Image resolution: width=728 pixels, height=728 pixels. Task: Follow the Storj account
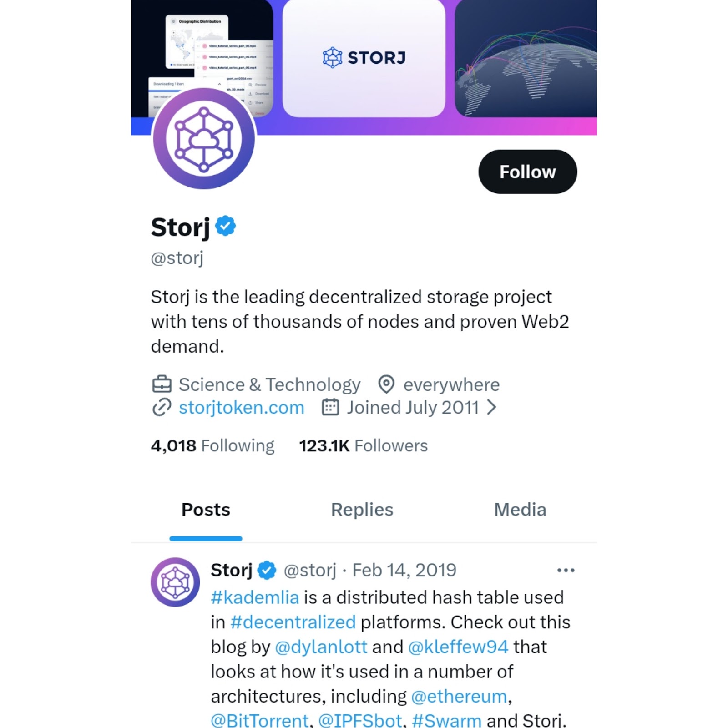[x=528, y=172]
